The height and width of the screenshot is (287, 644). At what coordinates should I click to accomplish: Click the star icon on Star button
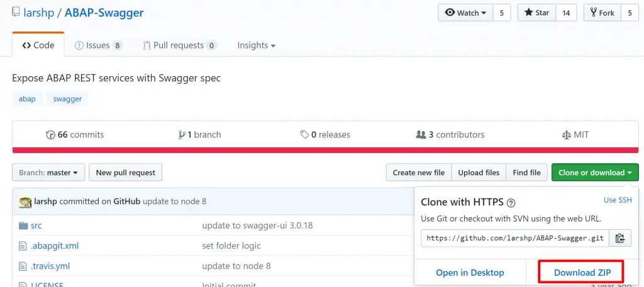click(528, 13)
